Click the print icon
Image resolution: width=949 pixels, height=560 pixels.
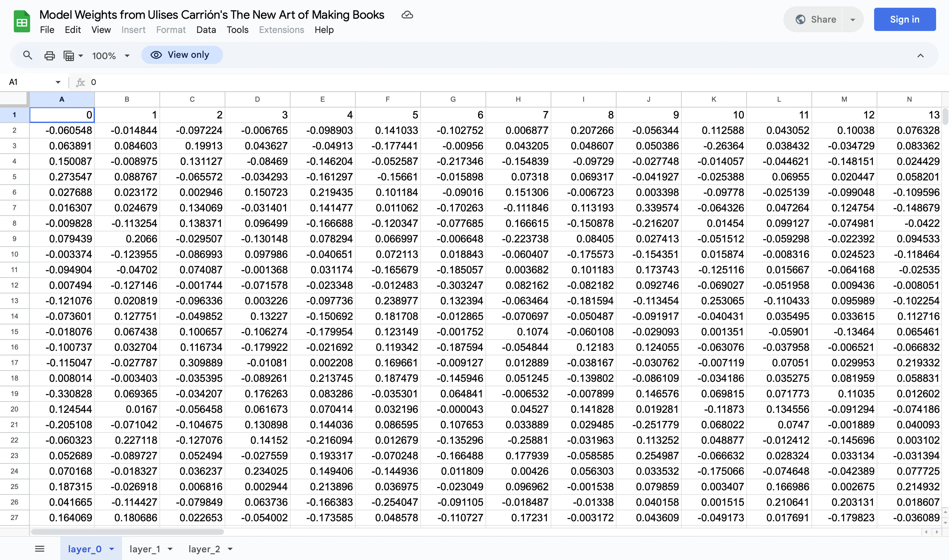coord(49,56)
